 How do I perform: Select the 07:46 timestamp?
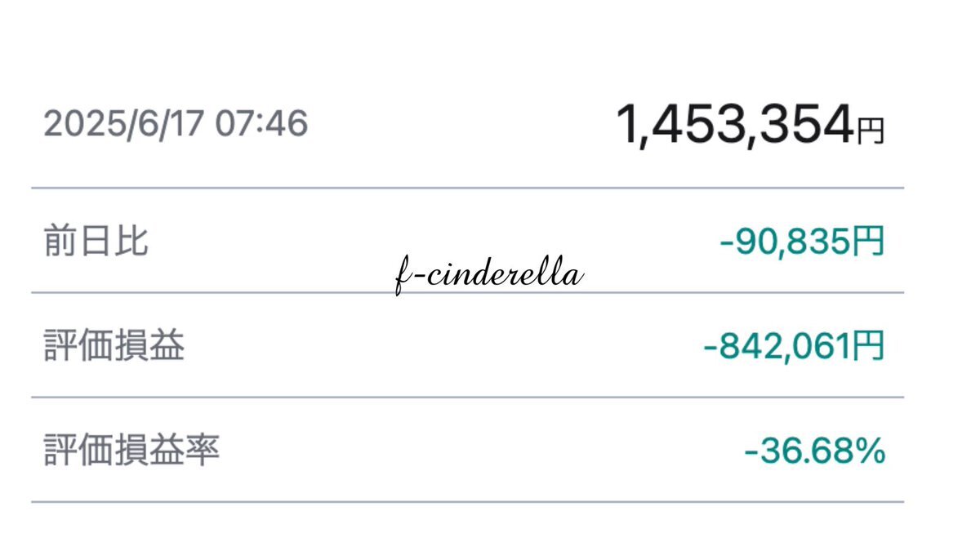[x=261, y=123]
